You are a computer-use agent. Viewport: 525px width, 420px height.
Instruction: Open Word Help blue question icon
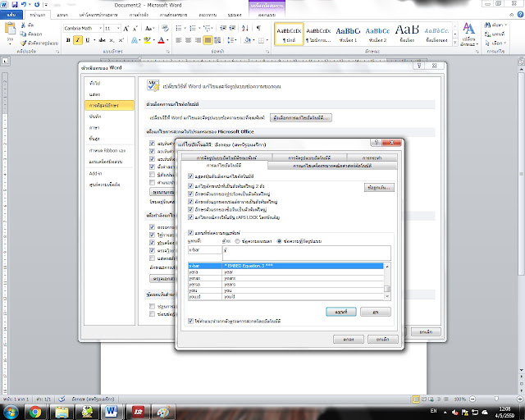pos(520,15)
